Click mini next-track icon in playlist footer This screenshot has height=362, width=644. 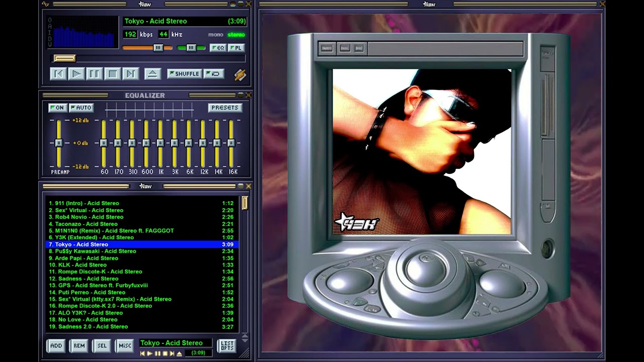(172, 353)
